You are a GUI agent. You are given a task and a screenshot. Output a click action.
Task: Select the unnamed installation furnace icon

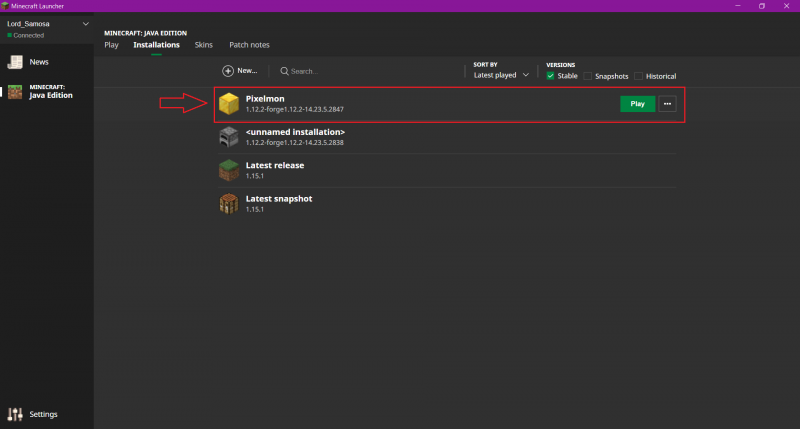229,137
